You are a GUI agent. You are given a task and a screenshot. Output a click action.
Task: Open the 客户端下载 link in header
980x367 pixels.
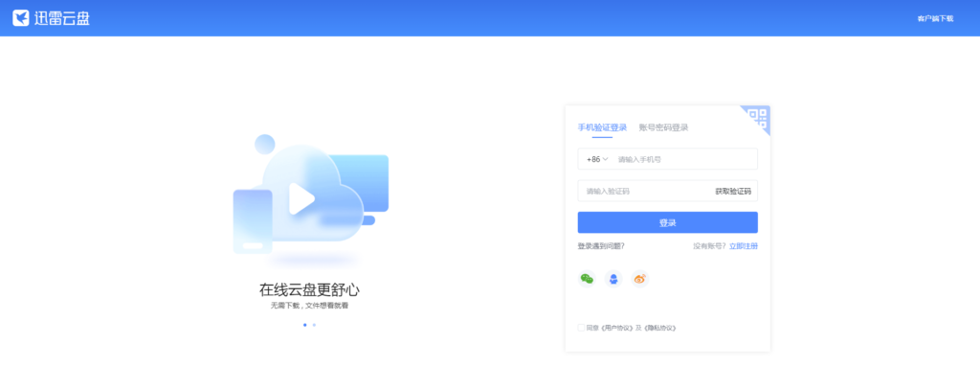point(935,19)
